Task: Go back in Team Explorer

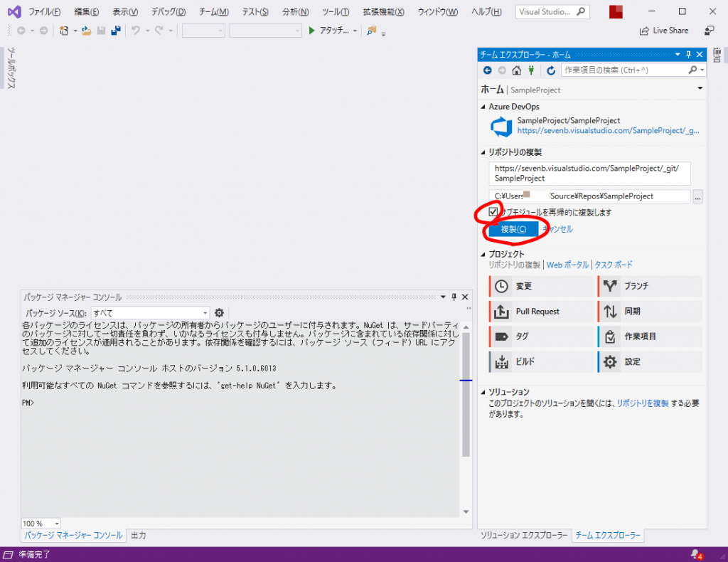Action: pyautogui.click(x=488, y=70)
